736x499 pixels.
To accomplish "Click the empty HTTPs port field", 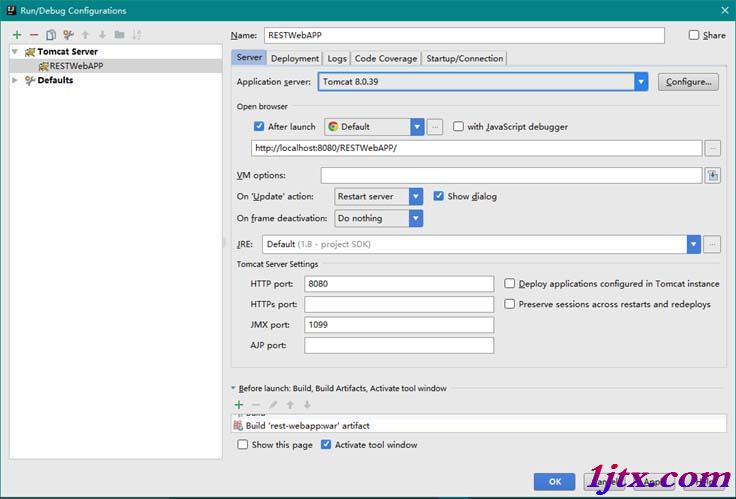I will coord(399,304).
